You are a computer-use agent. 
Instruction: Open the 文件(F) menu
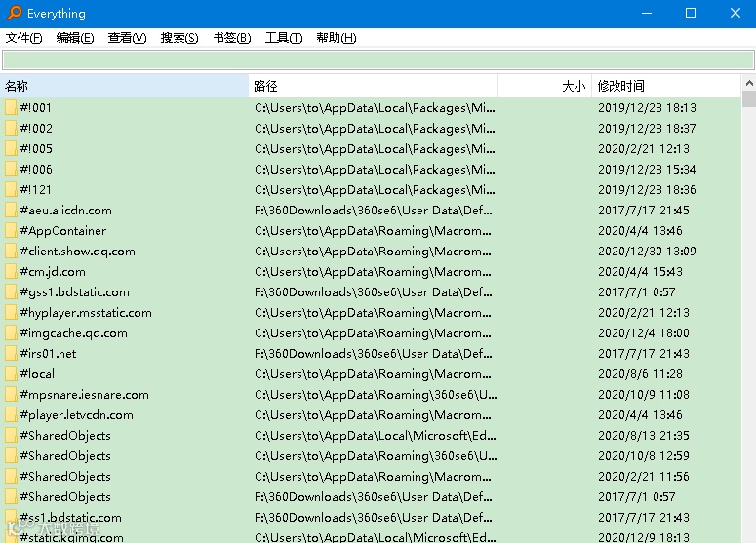(23, 38)
